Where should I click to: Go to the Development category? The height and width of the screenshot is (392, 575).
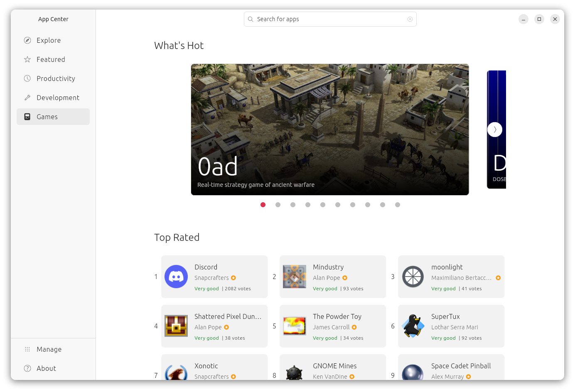[x=58, y=98]
